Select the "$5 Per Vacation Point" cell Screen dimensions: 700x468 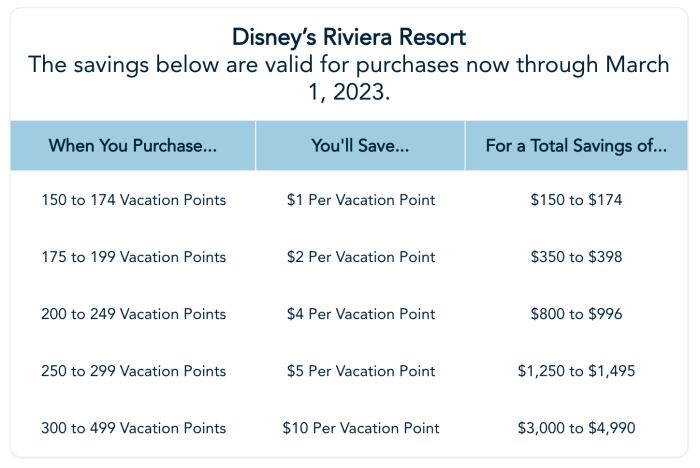coord(360,371)
